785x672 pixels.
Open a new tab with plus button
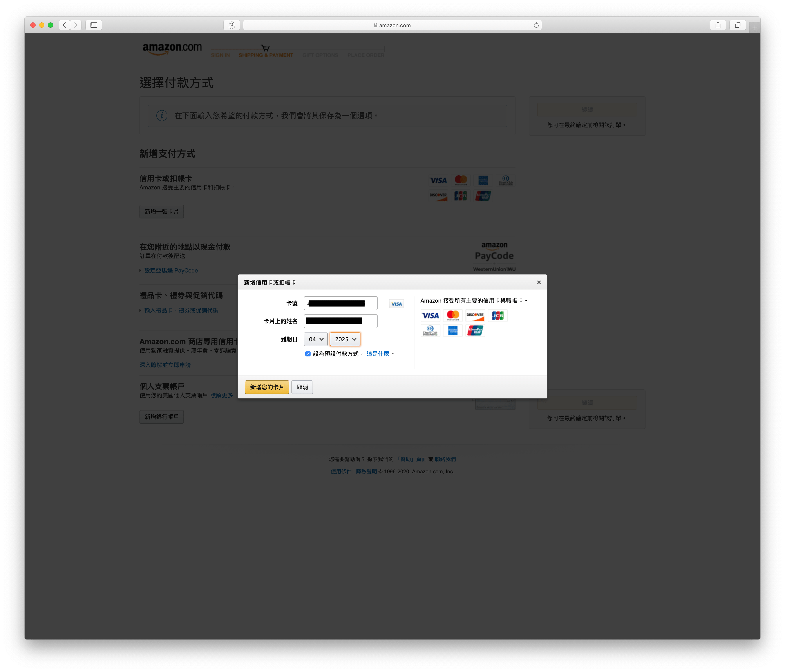[x=755, y=28]
